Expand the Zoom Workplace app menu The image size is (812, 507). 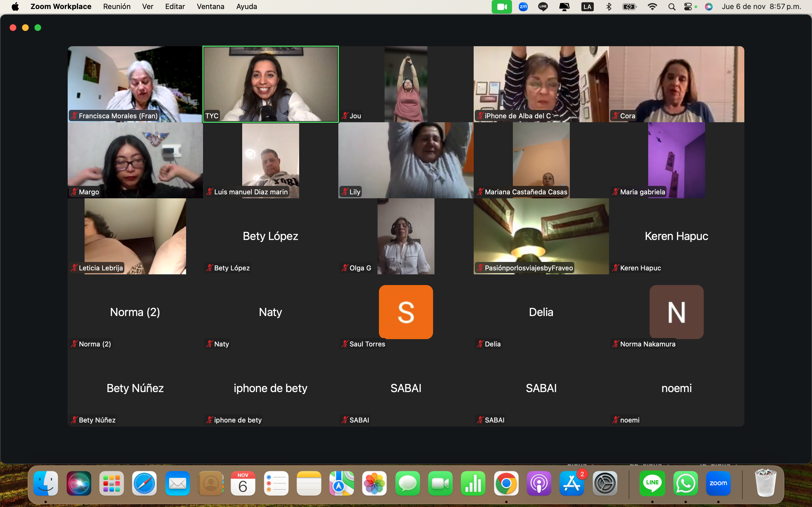tap(61, 7)
